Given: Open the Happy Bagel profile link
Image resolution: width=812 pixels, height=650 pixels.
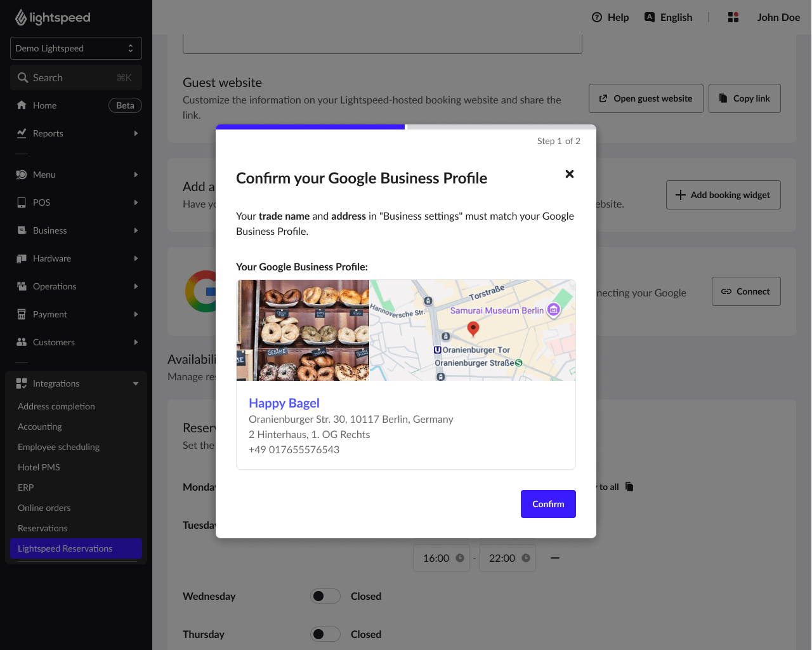Looking at the screenshot, I should tap(284, 403).
